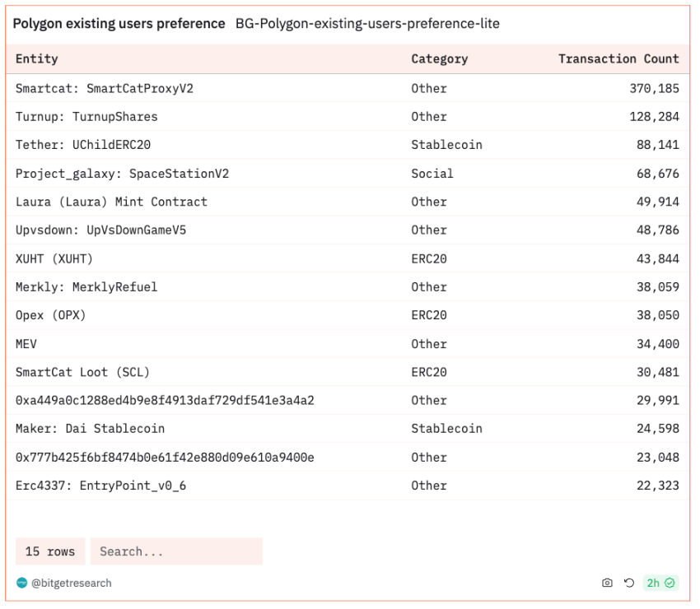The height and width of the screenshot is (609, 700).
Task: Click the Maker: Dai Stablecoin row
Action: [348, 429]
